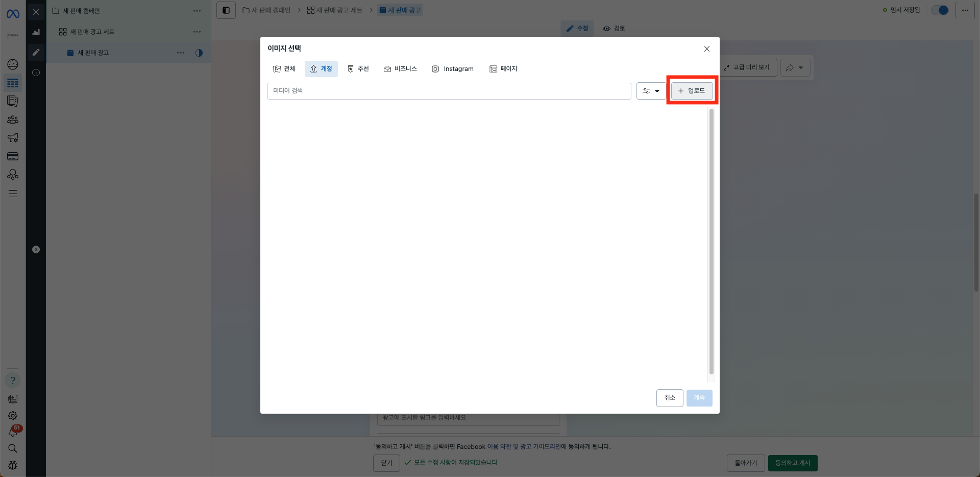Viewport: 980px width, 477px height.
Task: Select the 비즈니스 tab
Action: tap(400, 69)
